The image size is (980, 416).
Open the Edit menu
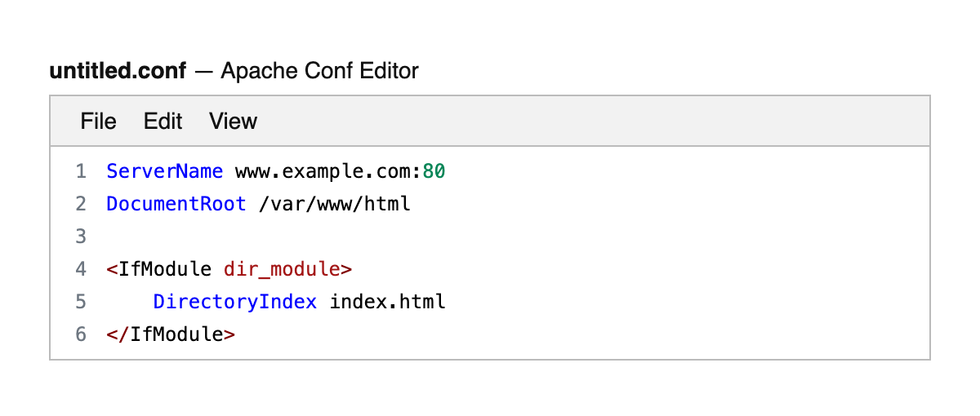(163, 122)
